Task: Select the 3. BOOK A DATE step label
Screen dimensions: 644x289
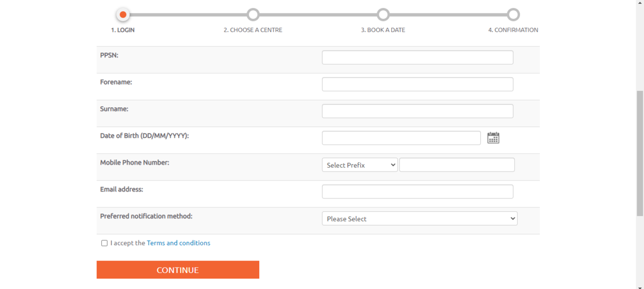Action: tap(383, 30)
